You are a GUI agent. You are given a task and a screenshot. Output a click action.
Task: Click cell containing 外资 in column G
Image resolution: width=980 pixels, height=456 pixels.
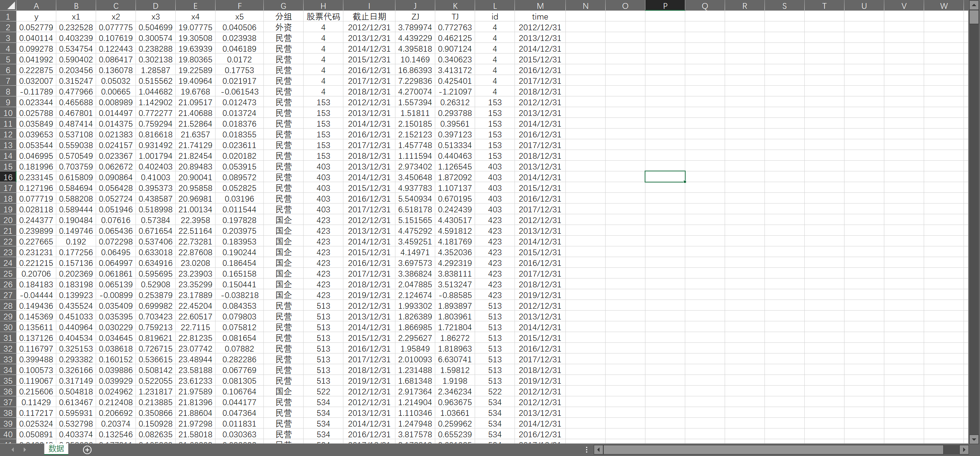click(283, 27)
